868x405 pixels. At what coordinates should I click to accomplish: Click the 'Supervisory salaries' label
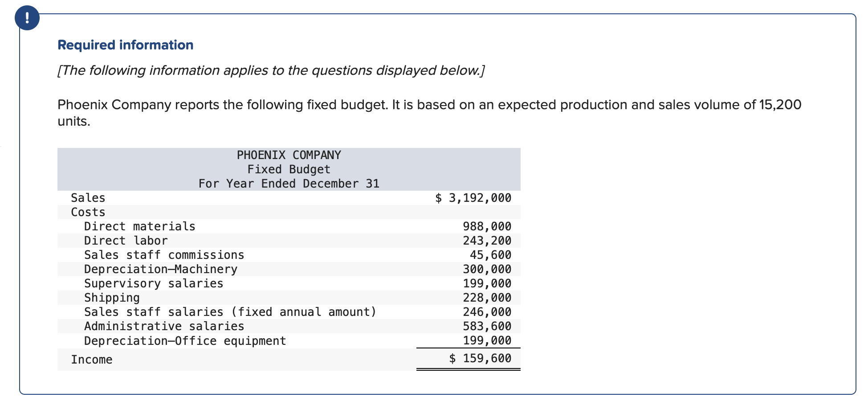coord(154,283)
